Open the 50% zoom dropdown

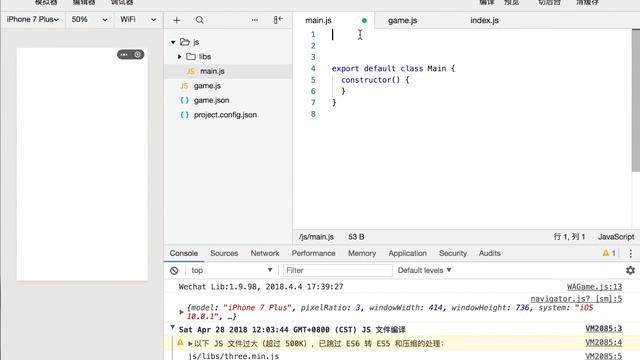coord(89,20)
